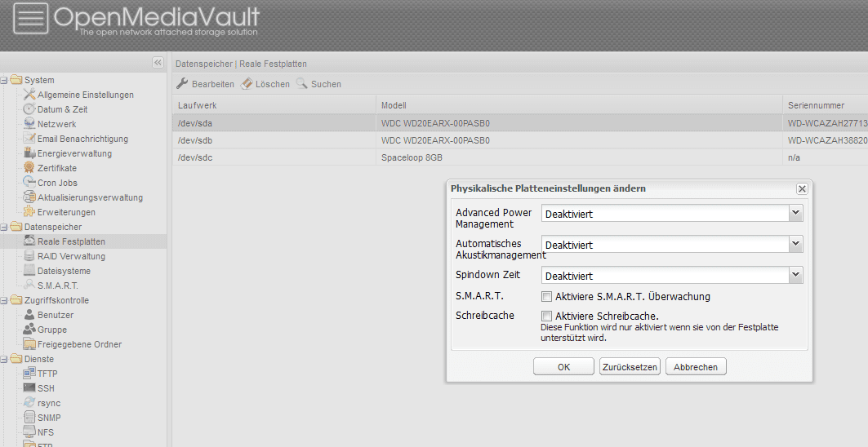Image resolution: width=868 pixels, height=447 pixels.
Task: Open SSH terminal icon
Action: coord(29,387)
